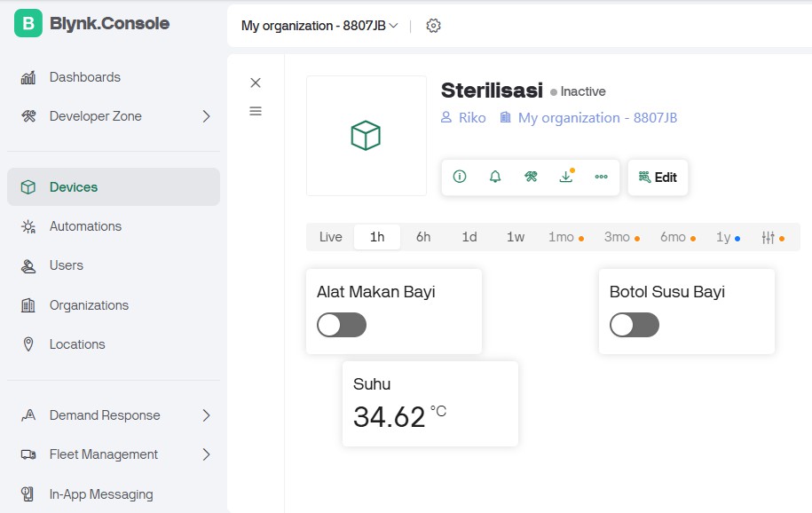Switch to the 6h time range
The width and height of the screenshot is (812, 513).
423,237
